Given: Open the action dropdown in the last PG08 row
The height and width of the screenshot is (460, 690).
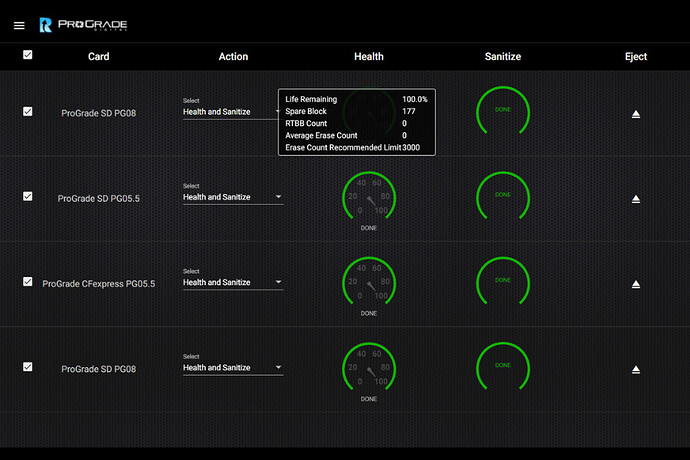Looking at the screenshot, I should (x=232, y=367).
